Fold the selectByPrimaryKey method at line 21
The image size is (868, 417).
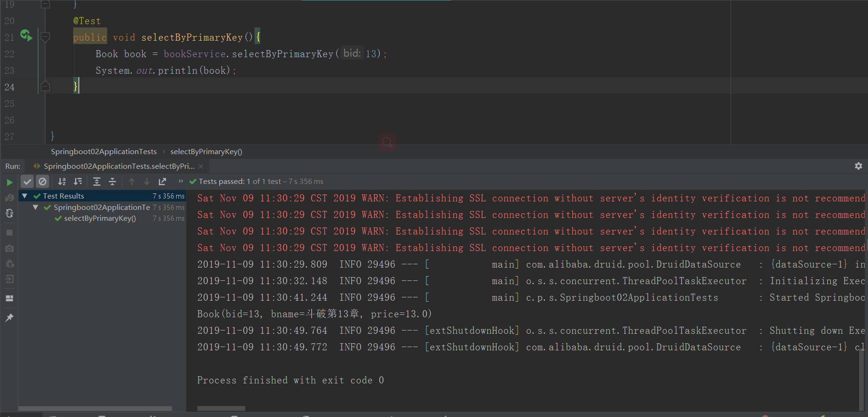[x=45, y=37]
